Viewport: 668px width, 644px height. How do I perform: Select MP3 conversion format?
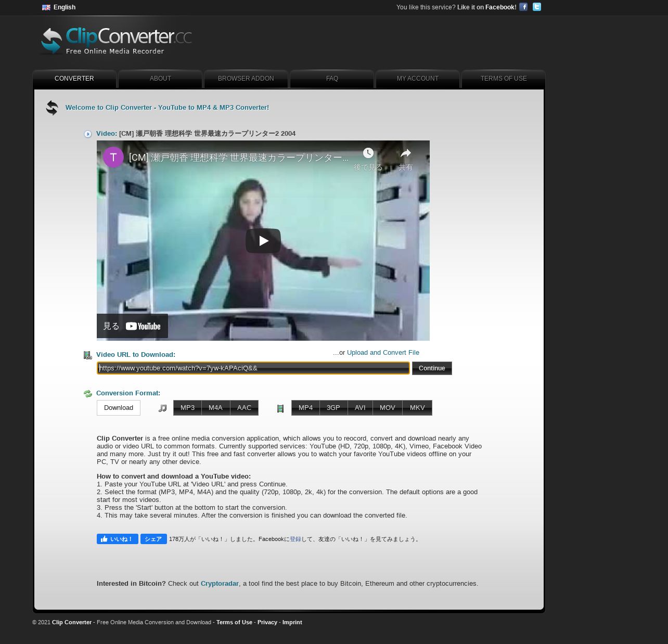click(x=187, y=408)
